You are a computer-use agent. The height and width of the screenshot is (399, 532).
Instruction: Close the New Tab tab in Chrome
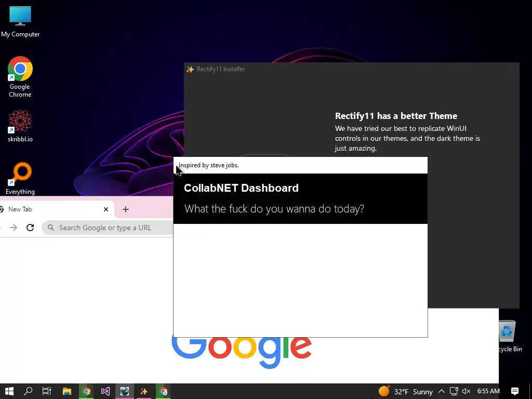coord(106,209)
